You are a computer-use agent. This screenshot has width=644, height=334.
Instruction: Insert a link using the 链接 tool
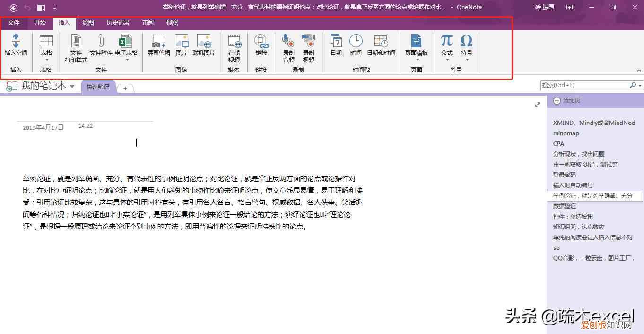click(x=261, y=45)
